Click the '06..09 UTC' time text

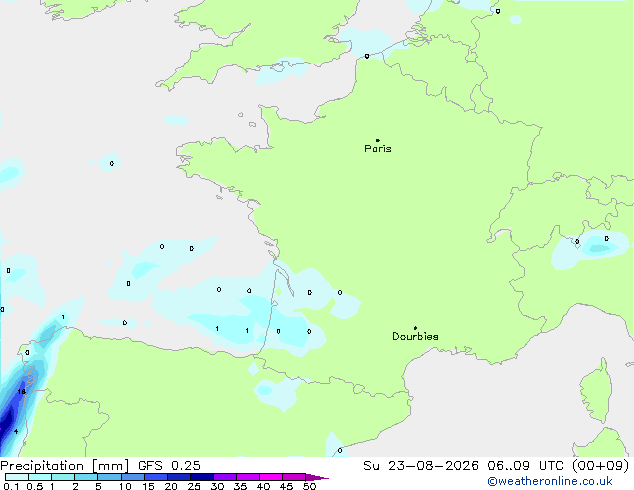pos(526,466)
